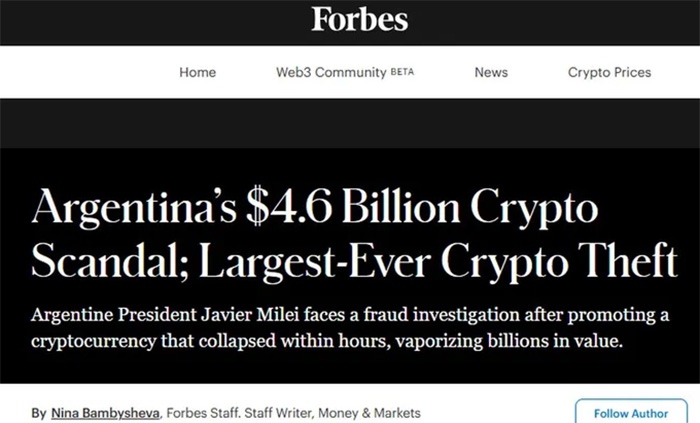The height and width of the screenshot is (423, 700).
Task: Navigate to Crypto Prices
Action: click(609, 72)
